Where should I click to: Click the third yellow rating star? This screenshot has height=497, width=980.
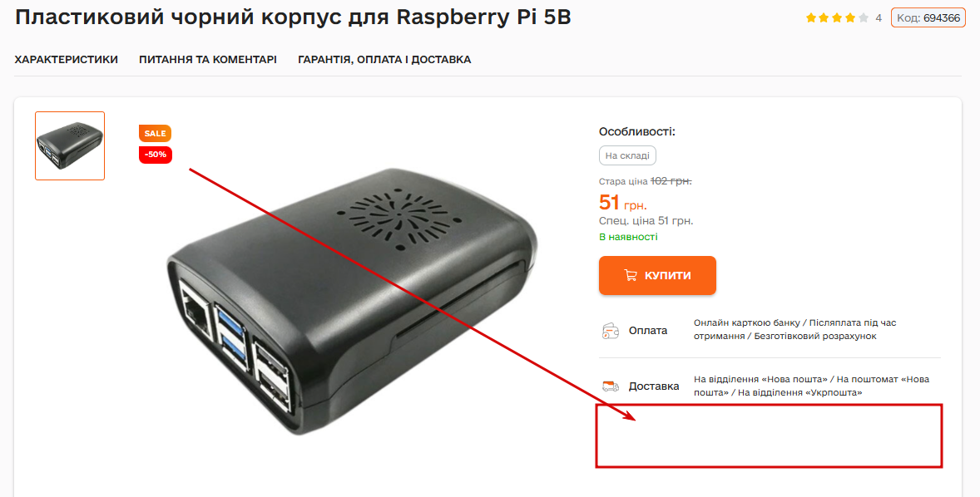(838, 18)
